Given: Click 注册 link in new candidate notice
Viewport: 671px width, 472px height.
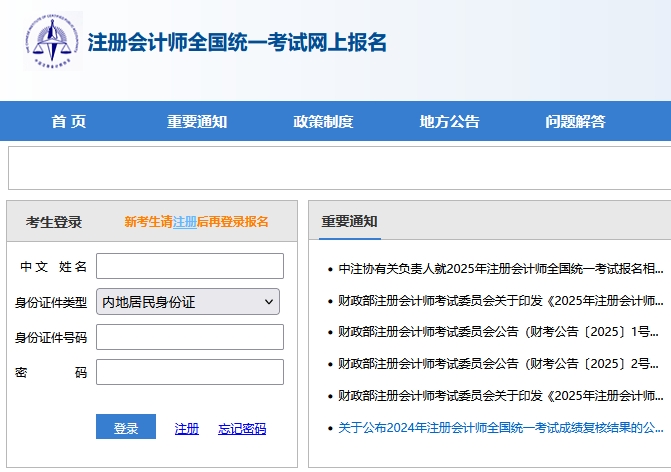Looking at the screenshot, I should [184, 222].
